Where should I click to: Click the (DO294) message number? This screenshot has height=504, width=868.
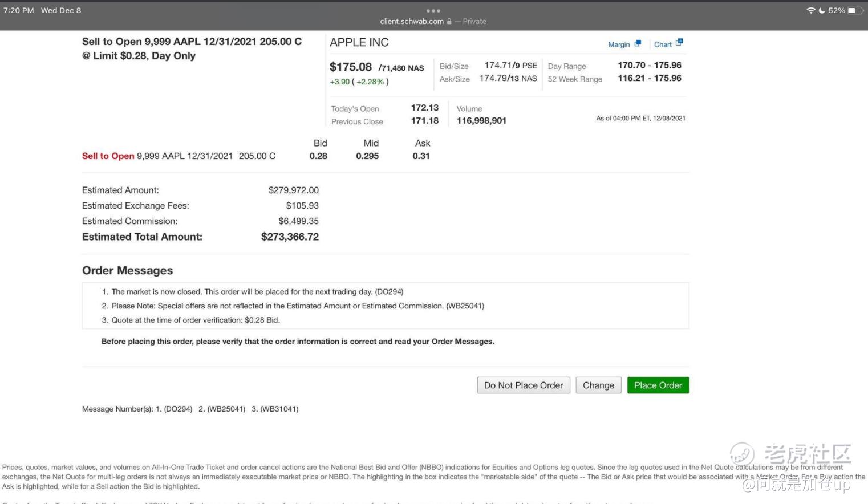click(178, 409)
